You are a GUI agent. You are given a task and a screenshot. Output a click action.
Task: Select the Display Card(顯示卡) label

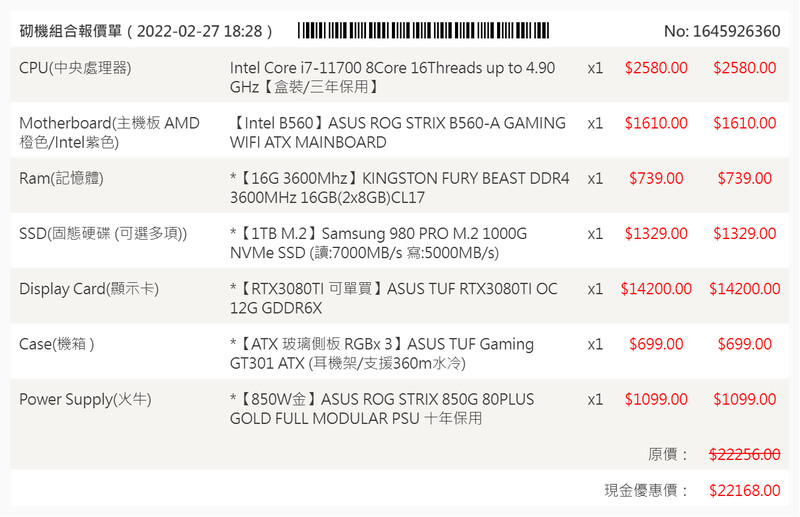[x=89, y=289]
